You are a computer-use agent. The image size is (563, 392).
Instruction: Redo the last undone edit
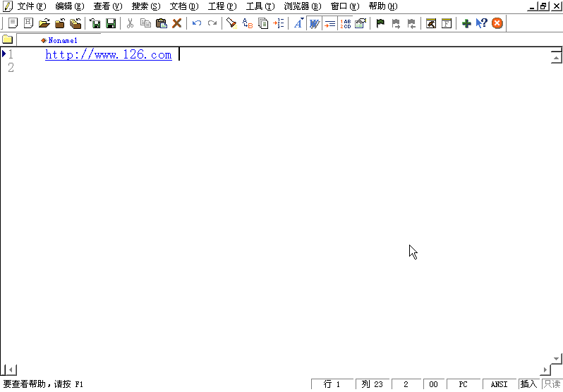[212, 23]
